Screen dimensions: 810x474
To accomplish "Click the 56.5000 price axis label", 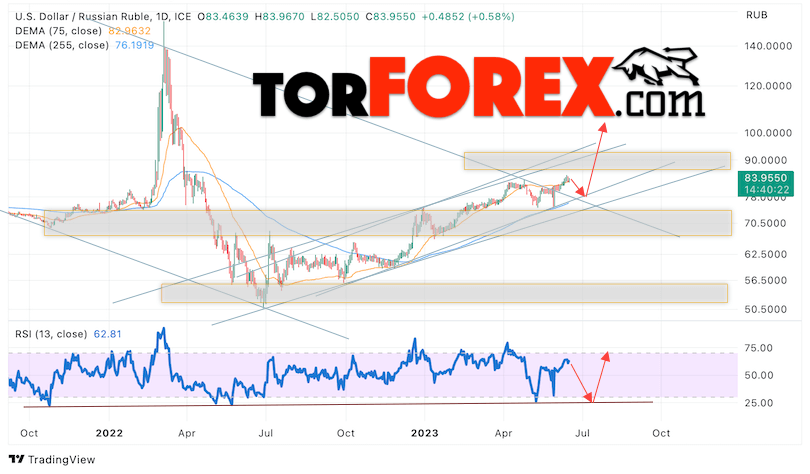I will 766,280.
